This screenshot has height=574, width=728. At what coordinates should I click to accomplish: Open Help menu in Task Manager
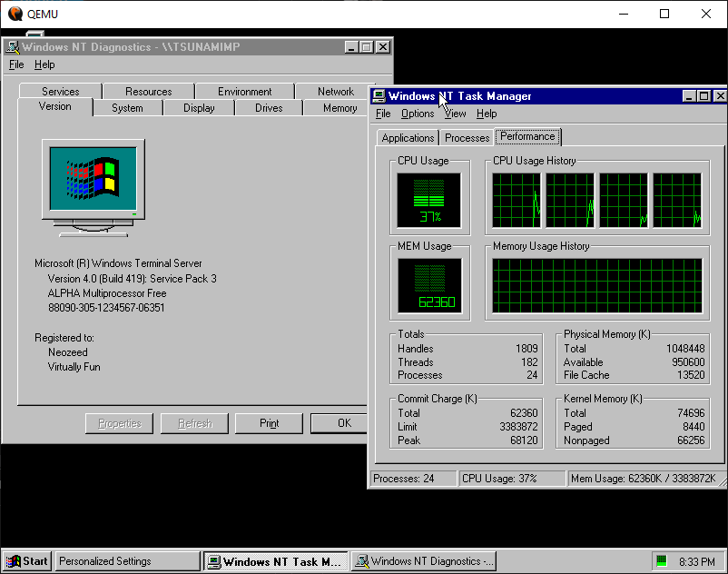point(487,114)
